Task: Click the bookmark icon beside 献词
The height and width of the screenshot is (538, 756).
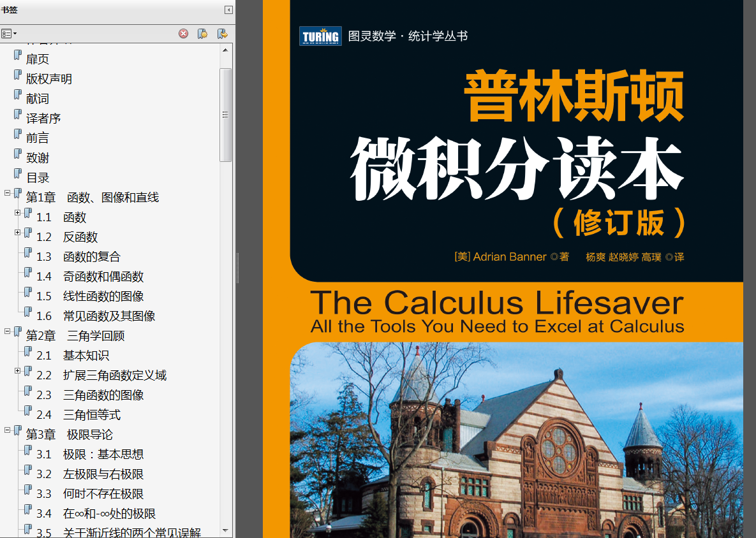Action: pyautogui.click(x=18, y=94)
